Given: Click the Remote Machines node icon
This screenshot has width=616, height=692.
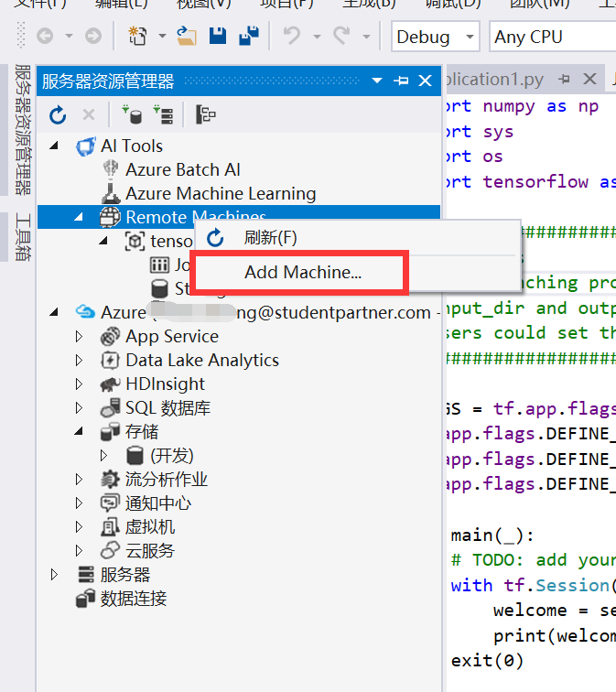Looking at the screenshot, I should point(110,217).
